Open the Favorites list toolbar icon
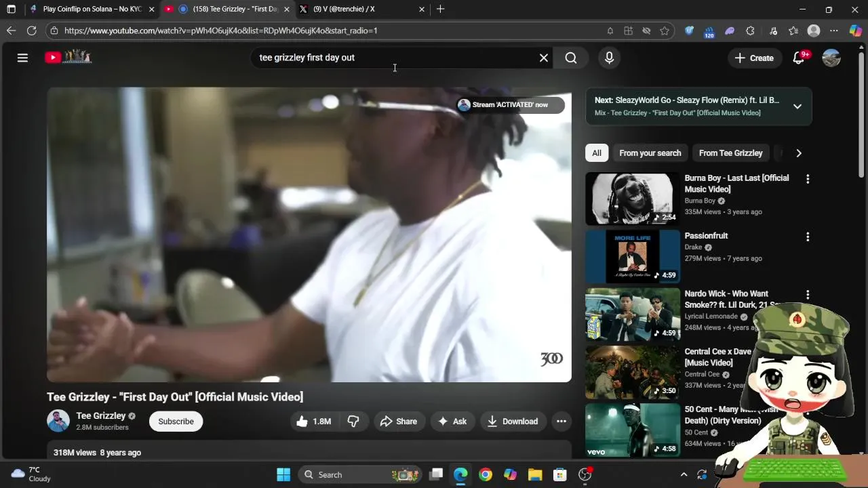Screen dimensions: 868x488 pos(793,30)
